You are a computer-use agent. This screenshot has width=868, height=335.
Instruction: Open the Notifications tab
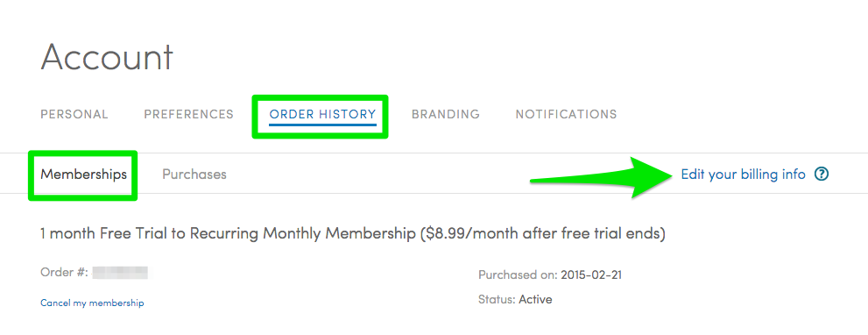(567, 114)
